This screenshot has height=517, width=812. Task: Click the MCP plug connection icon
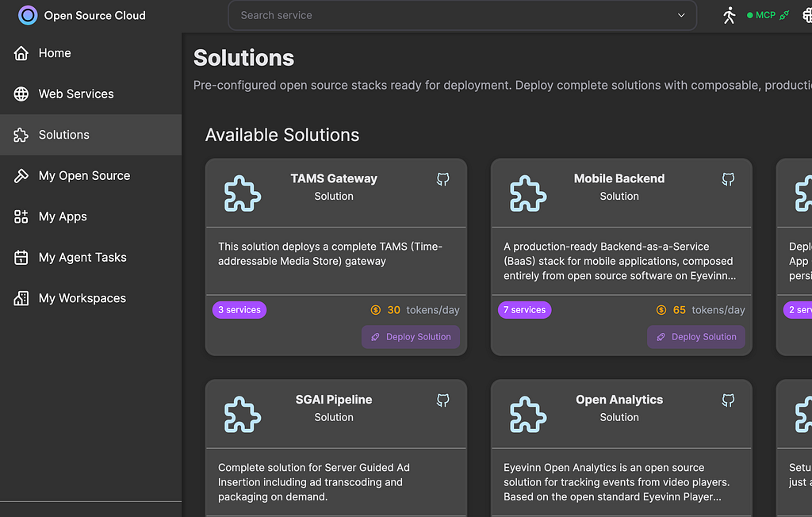click(784, 16)
